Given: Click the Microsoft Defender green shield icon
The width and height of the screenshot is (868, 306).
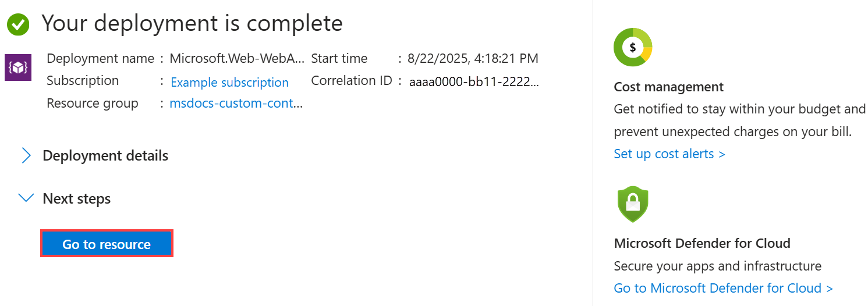Looking at the screenshot, I should [633, 204].
